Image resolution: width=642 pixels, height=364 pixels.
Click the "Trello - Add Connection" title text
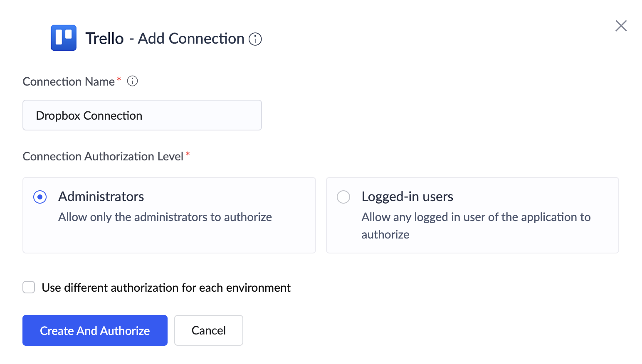pyautogui.click(x=165, y=39)
